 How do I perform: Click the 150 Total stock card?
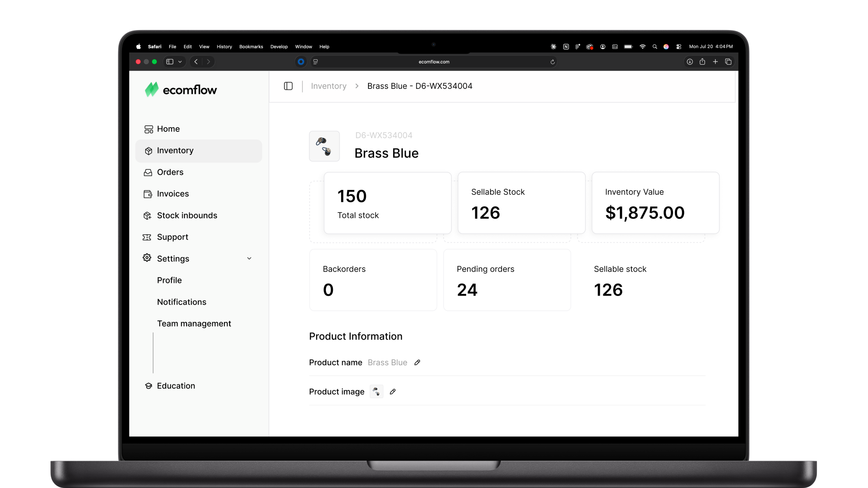click(388, 203)
